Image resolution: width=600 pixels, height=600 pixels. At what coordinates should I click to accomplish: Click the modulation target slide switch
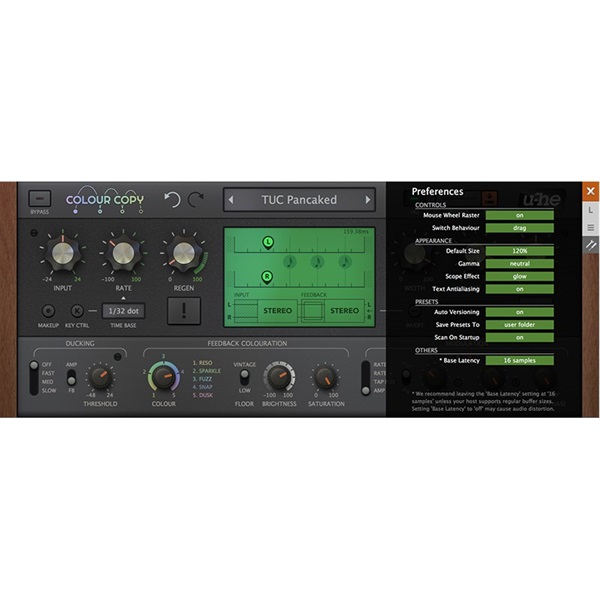click(x=366, y=377)
